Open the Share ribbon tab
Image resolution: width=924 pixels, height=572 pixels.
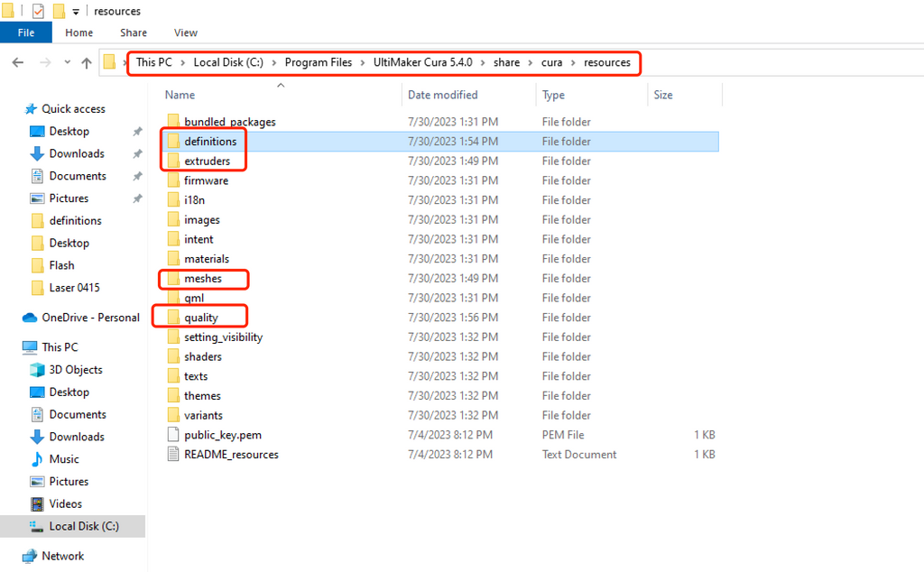point(134,33)
